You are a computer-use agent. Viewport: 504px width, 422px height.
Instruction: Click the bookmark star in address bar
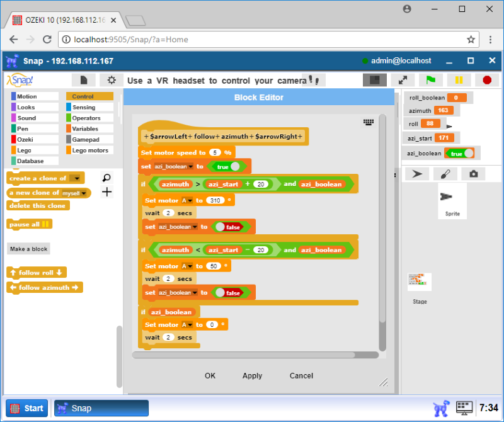[471, 40]
